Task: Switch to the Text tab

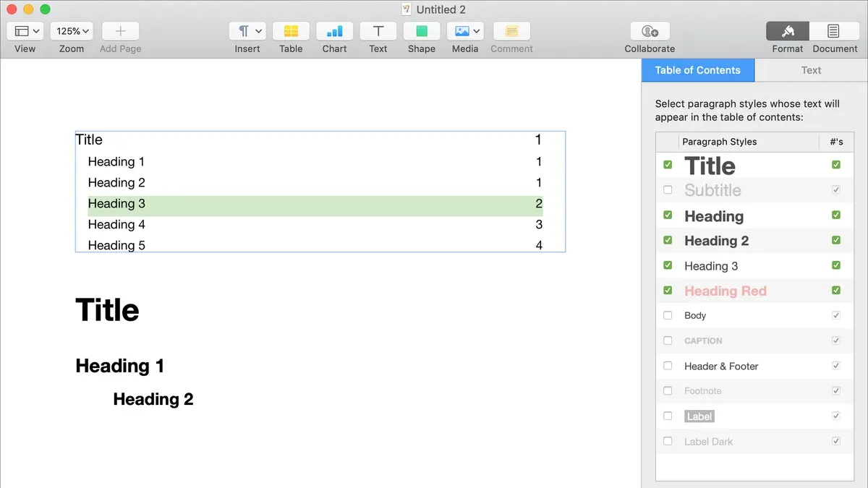Action: pyautogui.click(x=811, y=70)
